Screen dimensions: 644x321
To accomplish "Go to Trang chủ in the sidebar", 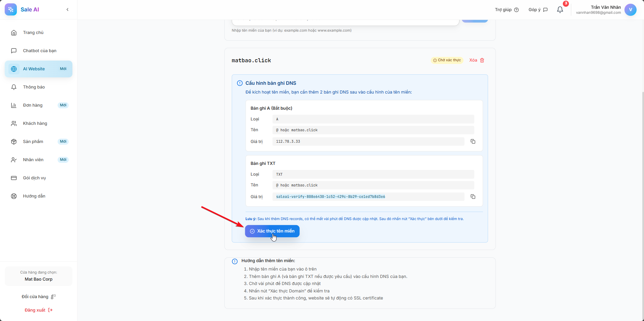I will [33, 33].
